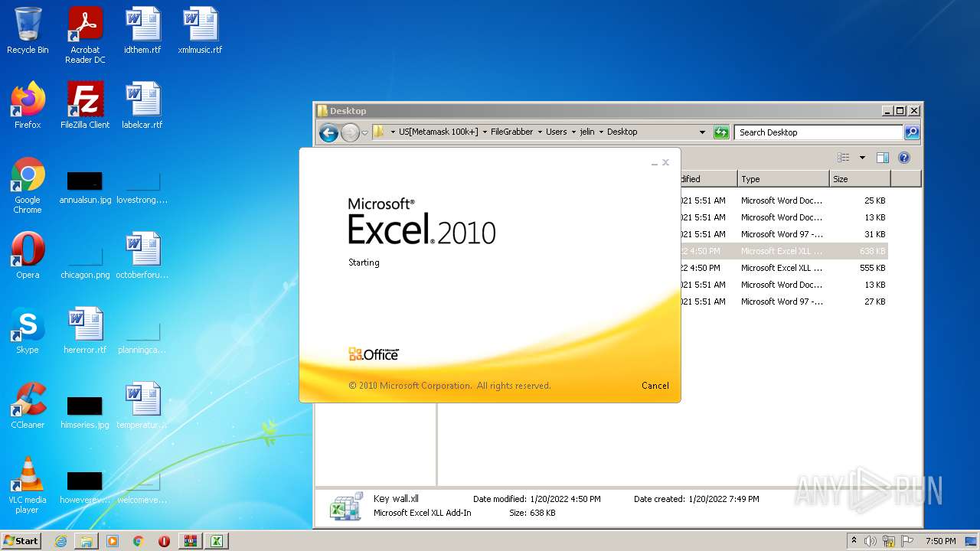Click the taskbar clock
Viewport: 980px width, 551px height.
pyautogui.click(x=940, y=541)
